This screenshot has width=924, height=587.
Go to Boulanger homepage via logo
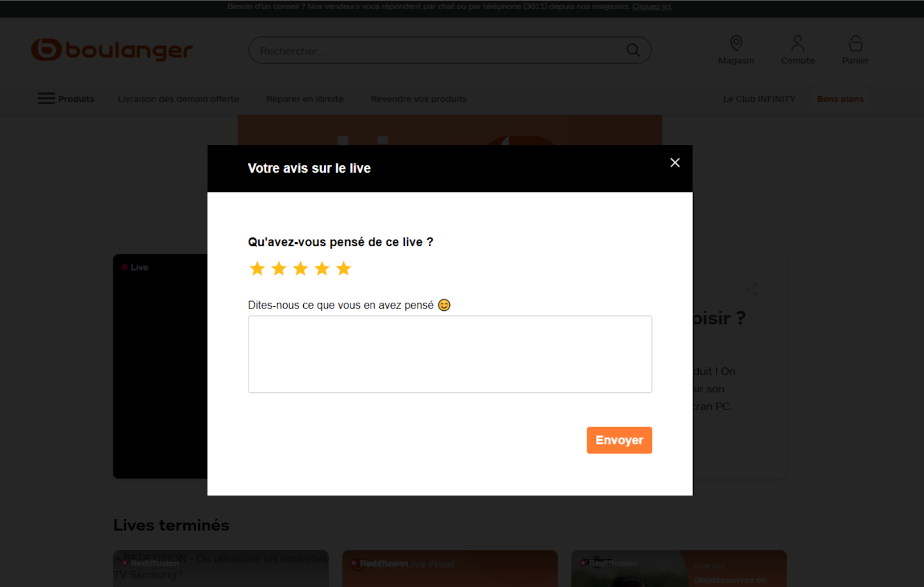point(111,50)
